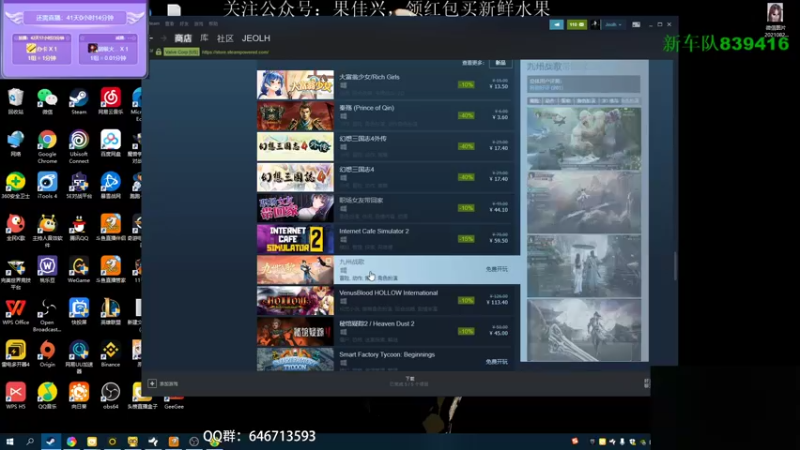800x450 pixels.
Task: Open the 360 Security Guard desktop shortcut
Action: click(16, 185)
